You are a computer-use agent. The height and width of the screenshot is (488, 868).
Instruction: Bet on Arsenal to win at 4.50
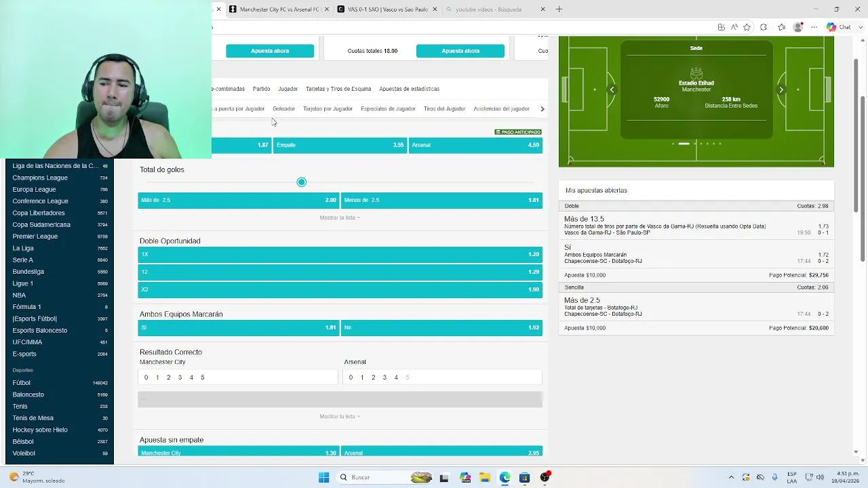tap(475, 145)
